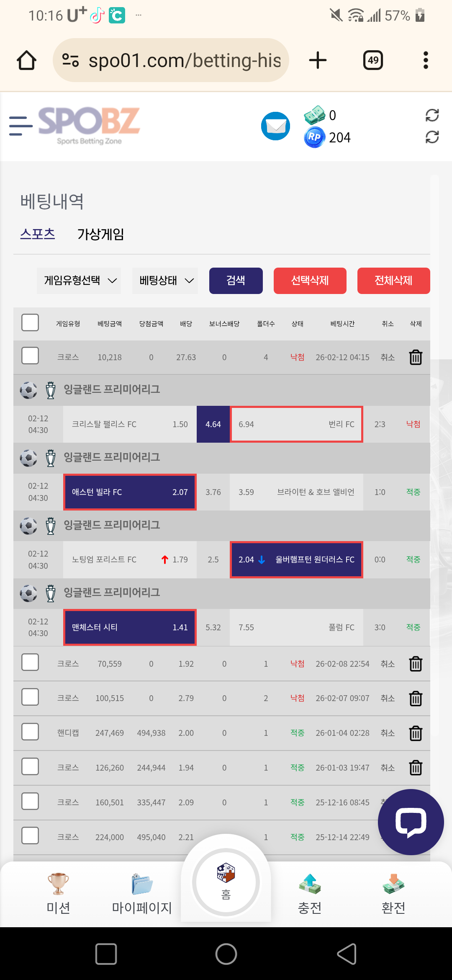452x980 pixels.
Task: Open the live chat bubble
Action: [x=411, y=822]
